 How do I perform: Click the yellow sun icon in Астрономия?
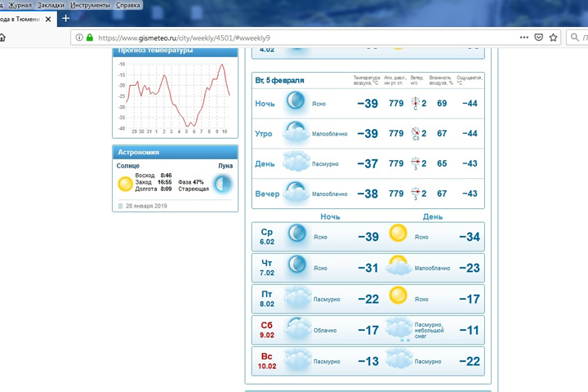coord(125,184)
